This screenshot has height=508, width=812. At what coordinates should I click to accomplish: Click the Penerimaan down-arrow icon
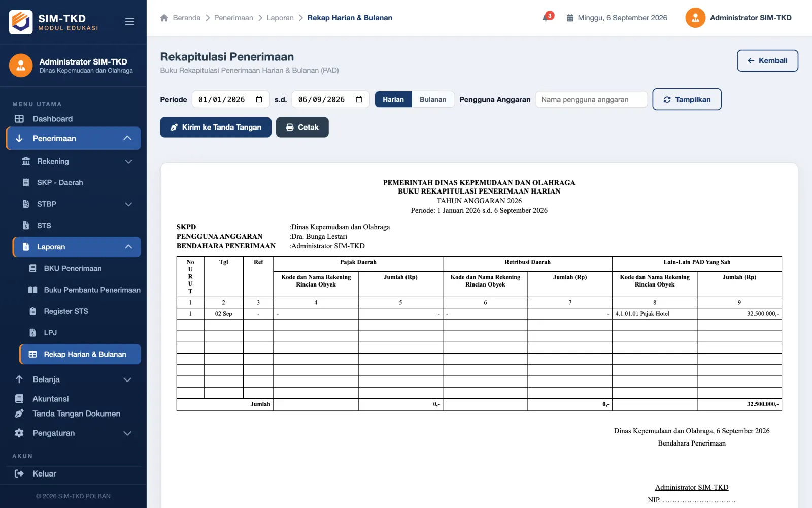(19, 138)
